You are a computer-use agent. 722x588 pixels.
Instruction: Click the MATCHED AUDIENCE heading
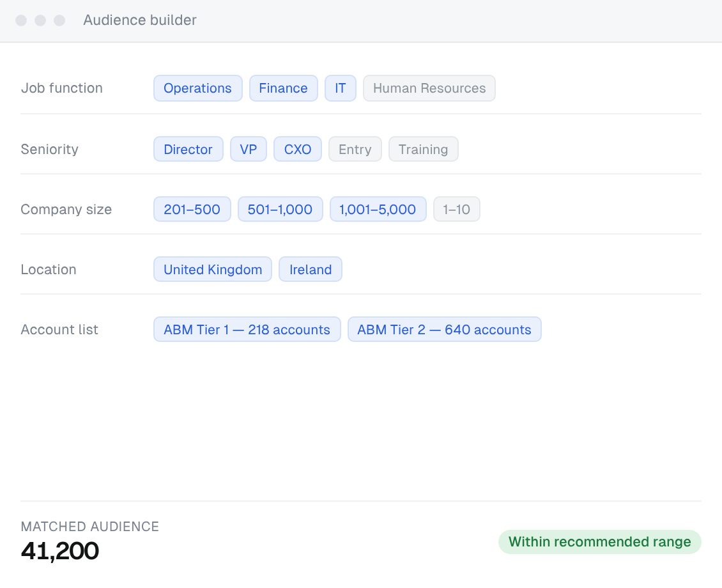90,526
